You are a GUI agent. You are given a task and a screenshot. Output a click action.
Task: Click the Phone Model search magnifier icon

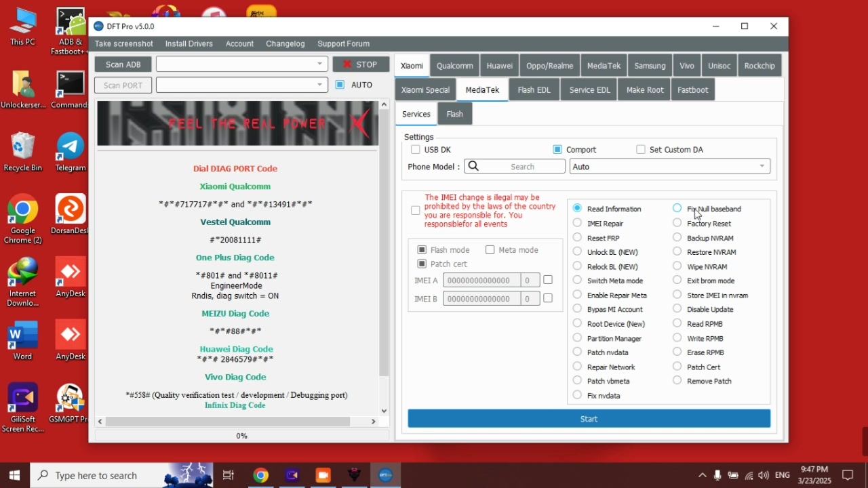(473, 166)
